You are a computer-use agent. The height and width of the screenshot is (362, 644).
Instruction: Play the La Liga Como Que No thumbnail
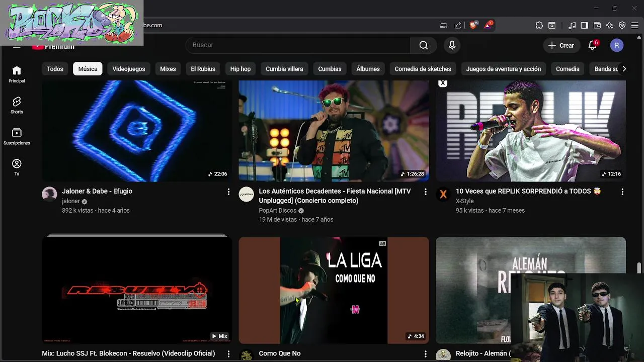pos(334,290)
